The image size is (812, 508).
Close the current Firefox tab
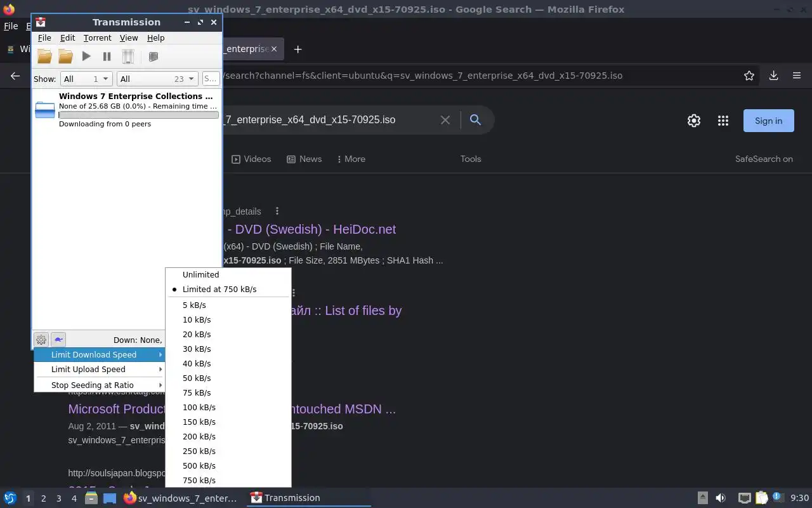pos(274,49)
